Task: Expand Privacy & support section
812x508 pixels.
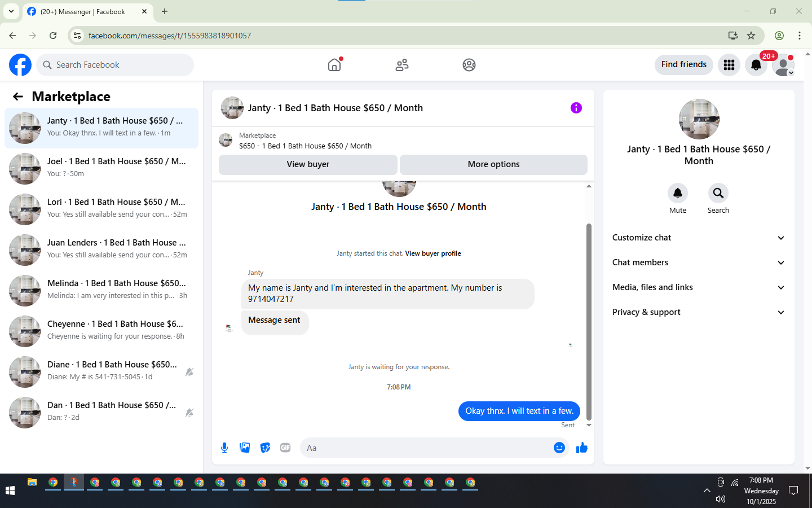Action: (699, 312)
